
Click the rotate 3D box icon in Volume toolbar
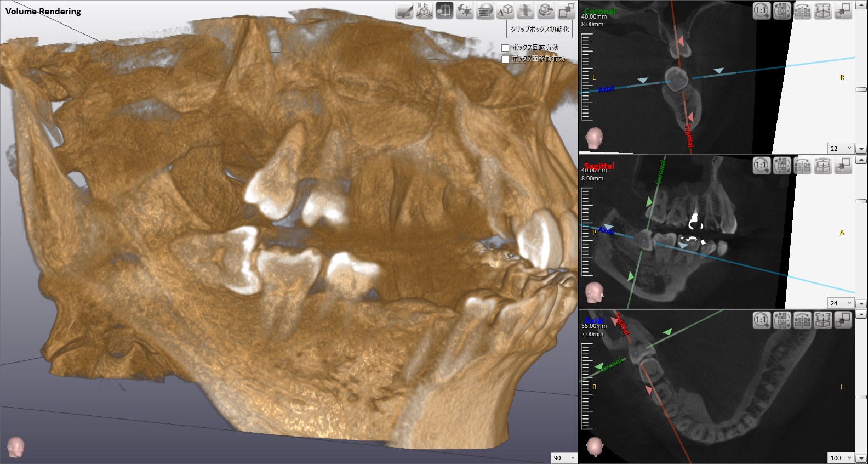click(545, 10)
